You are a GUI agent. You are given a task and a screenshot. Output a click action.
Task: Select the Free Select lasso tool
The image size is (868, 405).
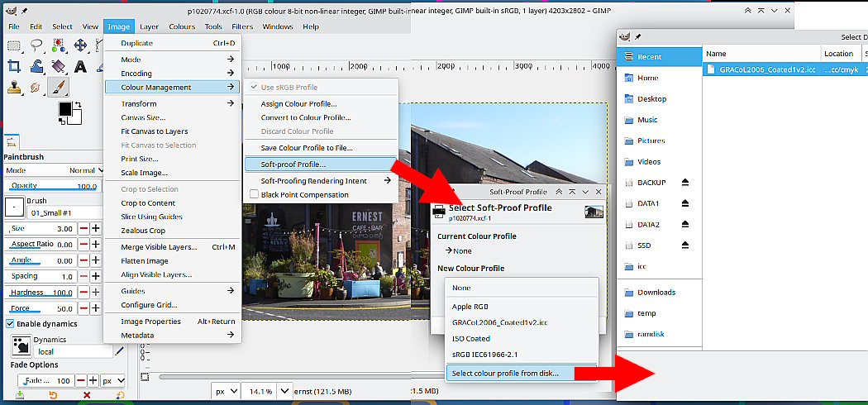[x=36, y=45]
